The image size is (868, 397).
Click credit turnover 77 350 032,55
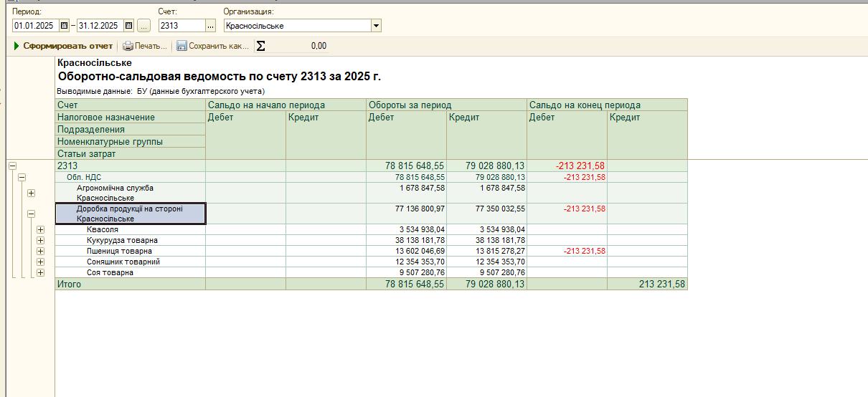click(486, 214)
